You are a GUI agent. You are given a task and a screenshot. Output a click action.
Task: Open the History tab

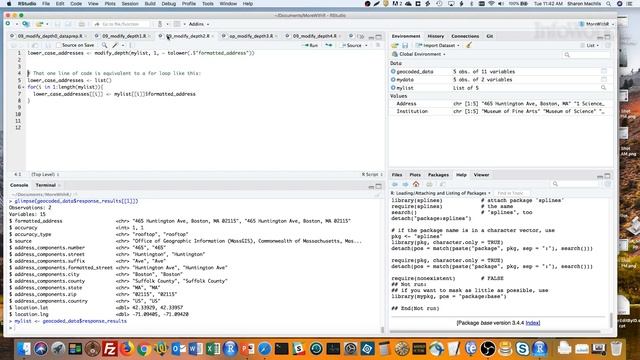pyautogui.click(x=436, y=36)
